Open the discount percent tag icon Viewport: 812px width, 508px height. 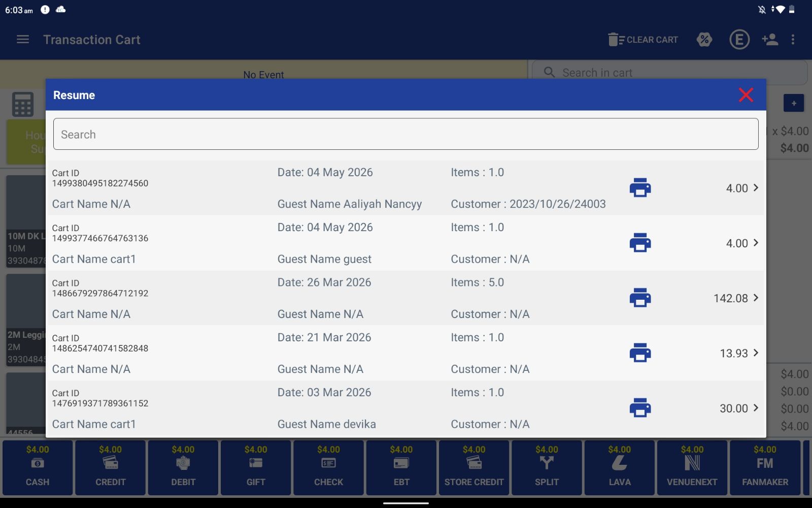pyautogui.click(x=704, y=40)
